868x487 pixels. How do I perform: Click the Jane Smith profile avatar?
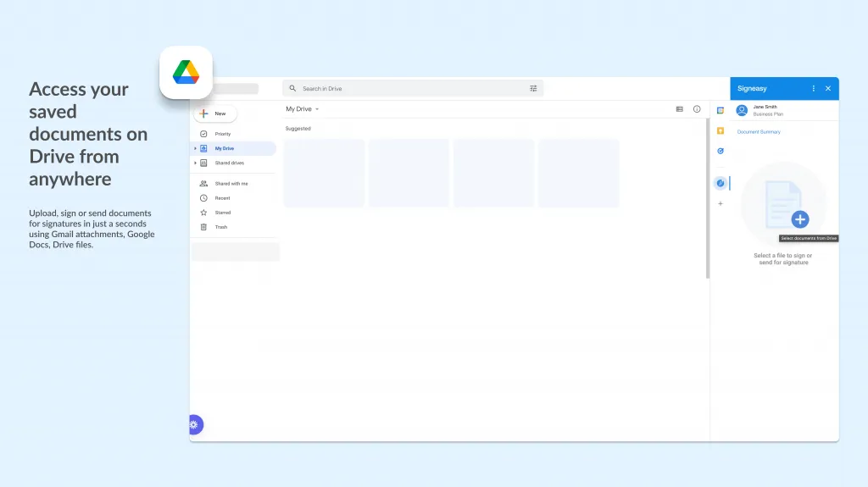click(x=742, y=110)
